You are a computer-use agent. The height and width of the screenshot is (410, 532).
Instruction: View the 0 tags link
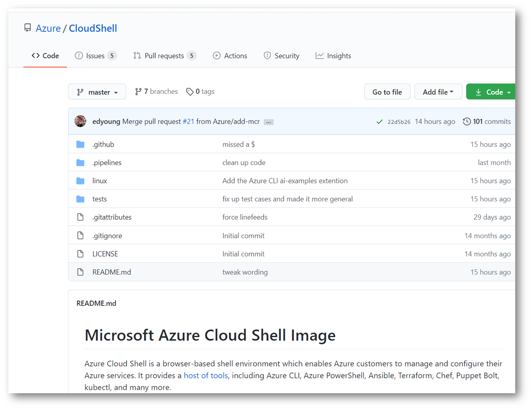[200, 92]
